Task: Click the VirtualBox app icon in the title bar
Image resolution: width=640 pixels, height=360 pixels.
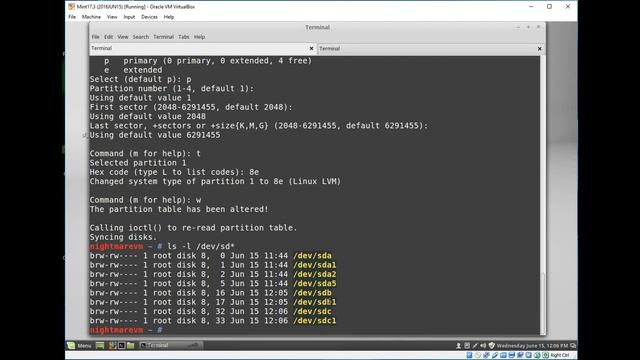Action: pyautogui.click(x=71, y=7)
